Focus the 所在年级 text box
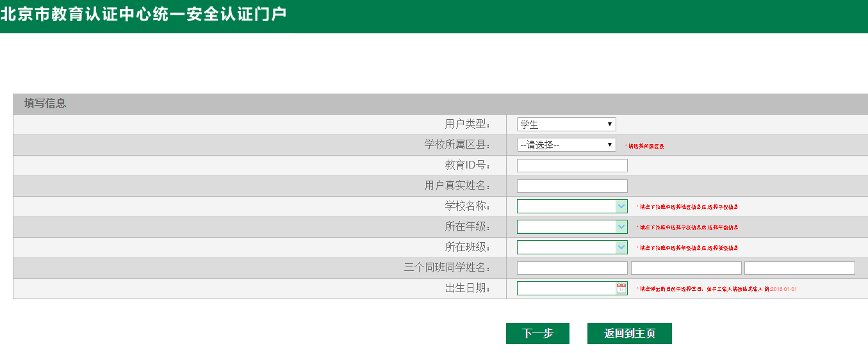 pyautogui.click(x=566, y=227)
